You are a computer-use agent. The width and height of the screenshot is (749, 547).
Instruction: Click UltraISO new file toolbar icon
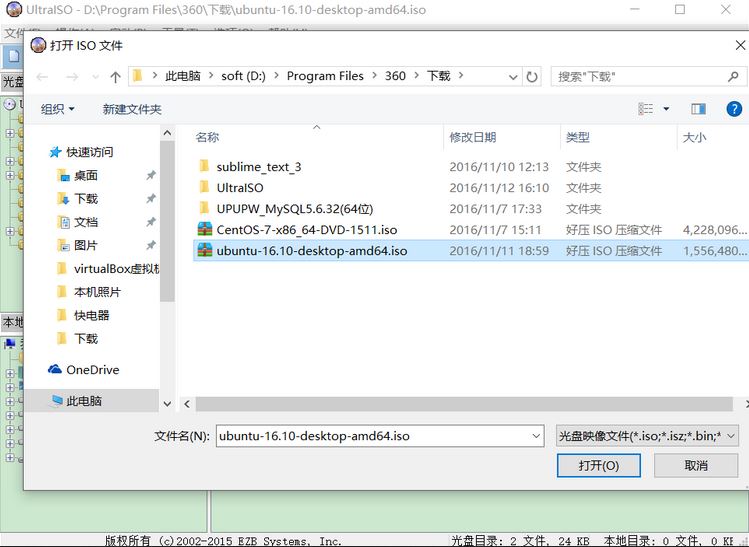click(x=13, y=57)
